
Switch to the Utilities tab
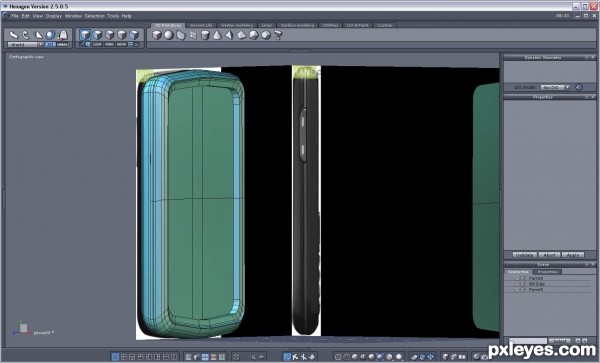coord(330,25)
